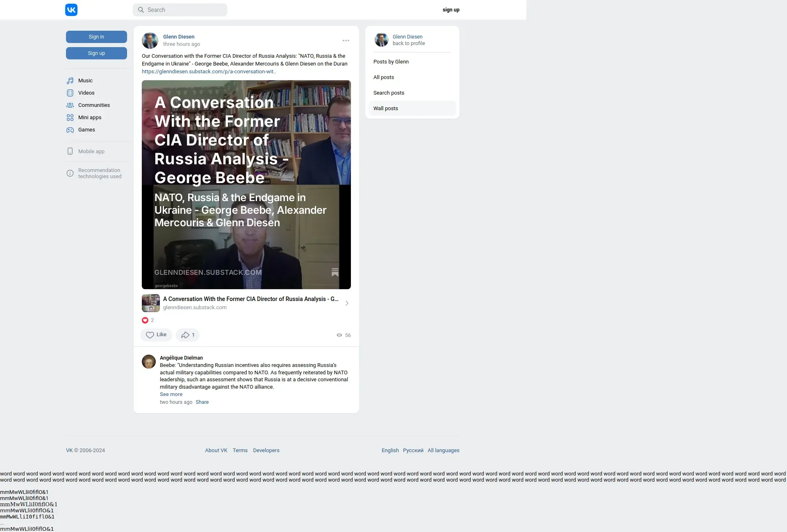The height and width of the screenshot is (532, 787).
Task: Focus the Search input field
Action: point(180,10)
